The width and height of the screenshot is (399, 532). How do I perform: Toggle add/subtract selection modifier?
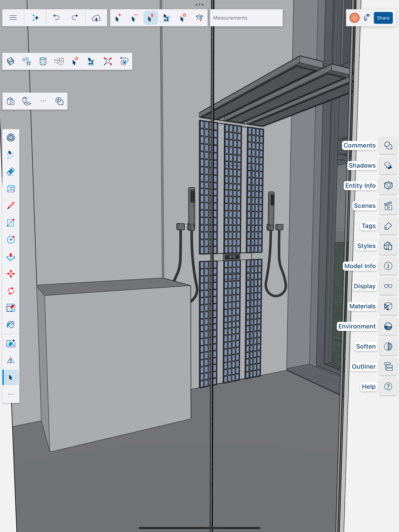tap(150, 18)
